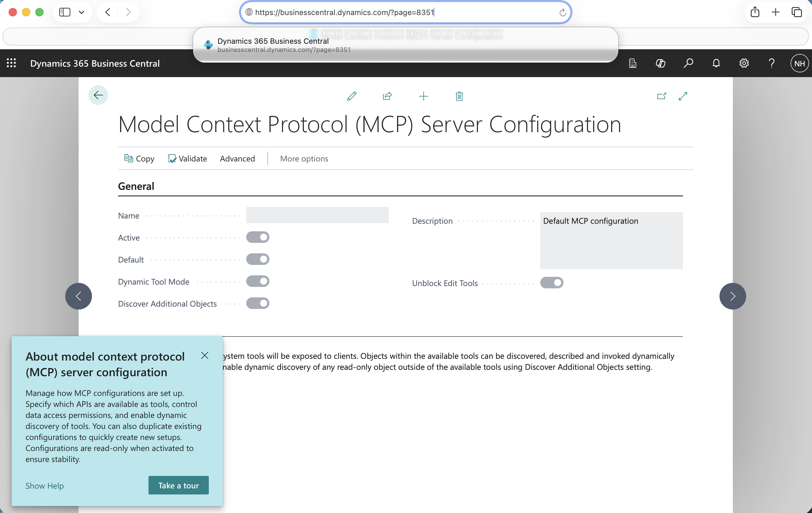Click the Show Help link
The height and width of the screenshot is (513, 812).
click(x=44, y=486)
